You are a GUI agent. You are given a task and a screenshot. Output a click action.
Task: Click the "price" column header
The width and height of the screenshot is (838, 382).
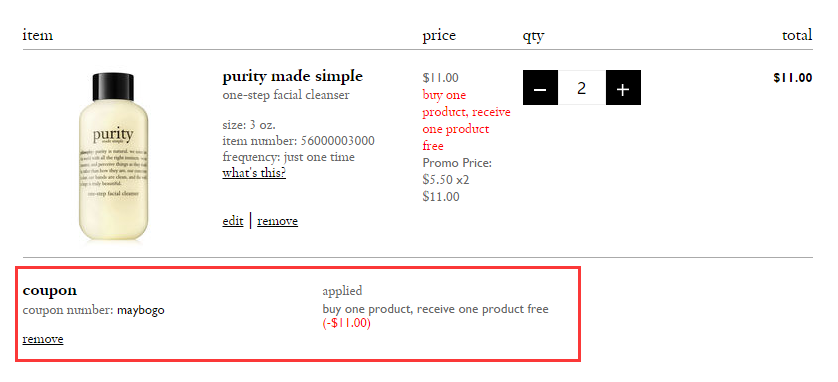pos(439,36)
